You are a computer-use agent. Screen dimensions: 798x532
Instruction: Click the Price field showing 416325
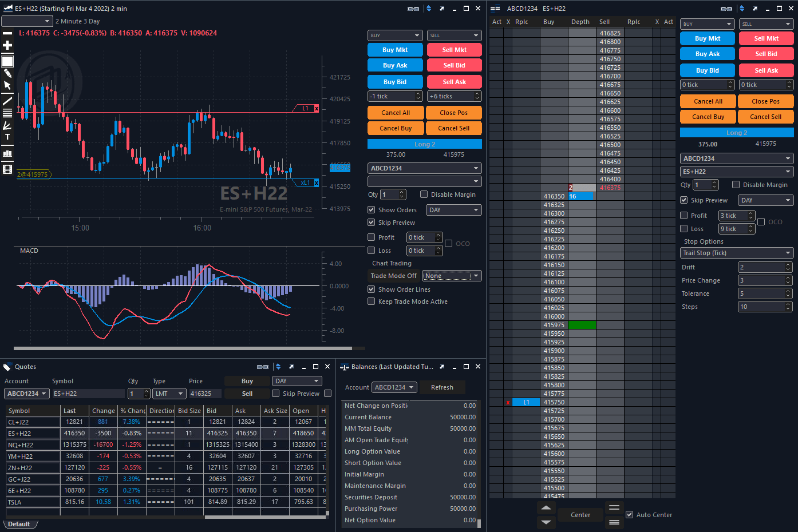coord(206,394)
